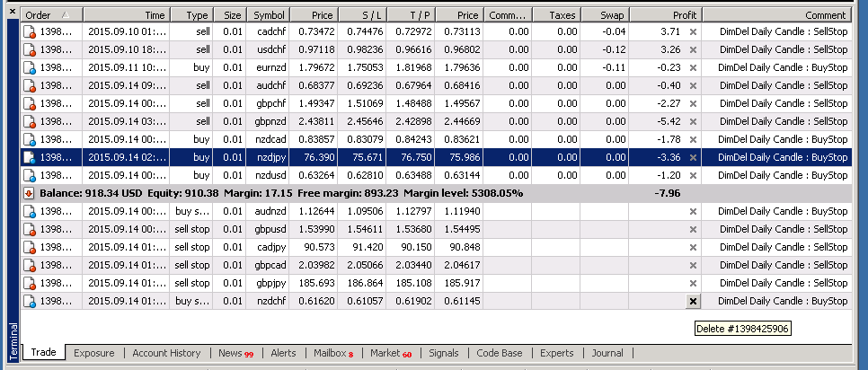Sort by the Commission column header
This screenshot has width=868, height=370.
tap(508, 15)
